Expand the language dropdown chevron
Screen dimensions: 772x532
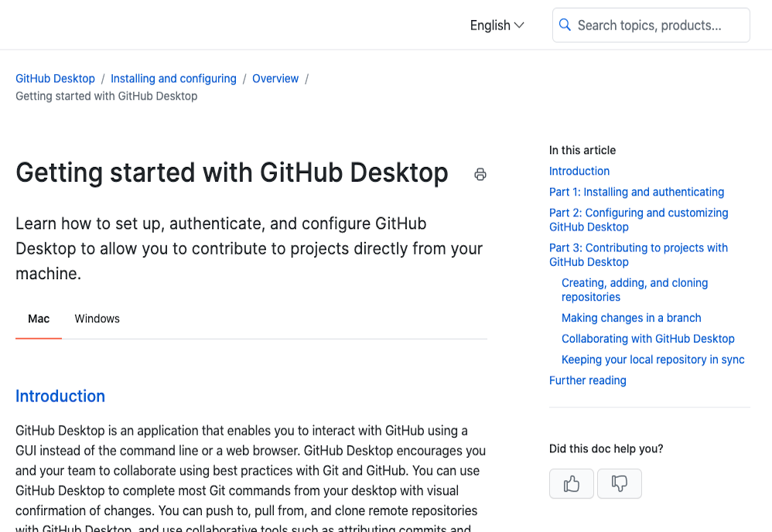pyautogui.click(x=521, y=26)
